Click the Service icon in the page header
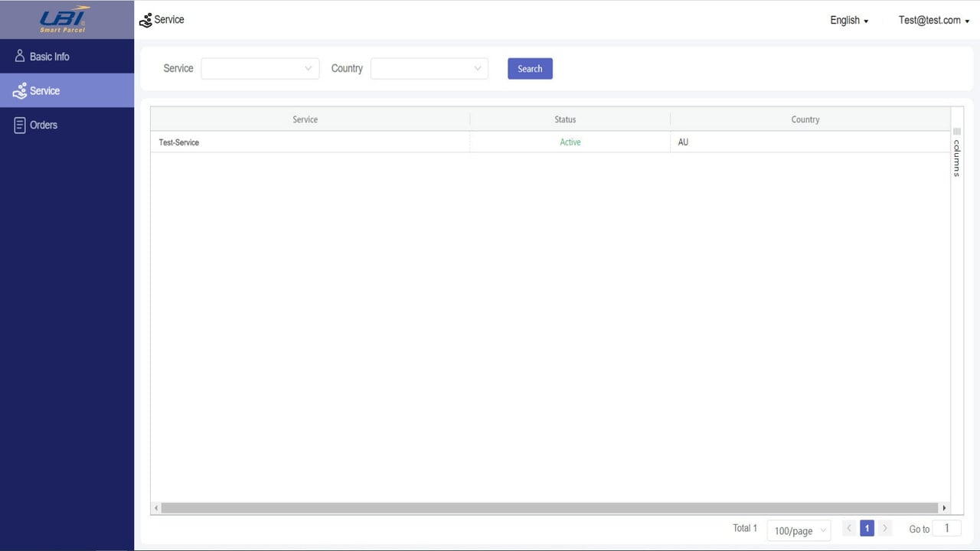This screenshot has height=551, width=980. [145, 21]
